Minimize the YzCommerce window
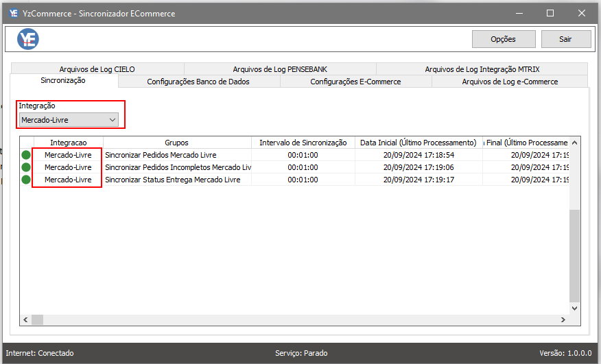Viewport: 601px width, 364px height. [x=519, y=14]
